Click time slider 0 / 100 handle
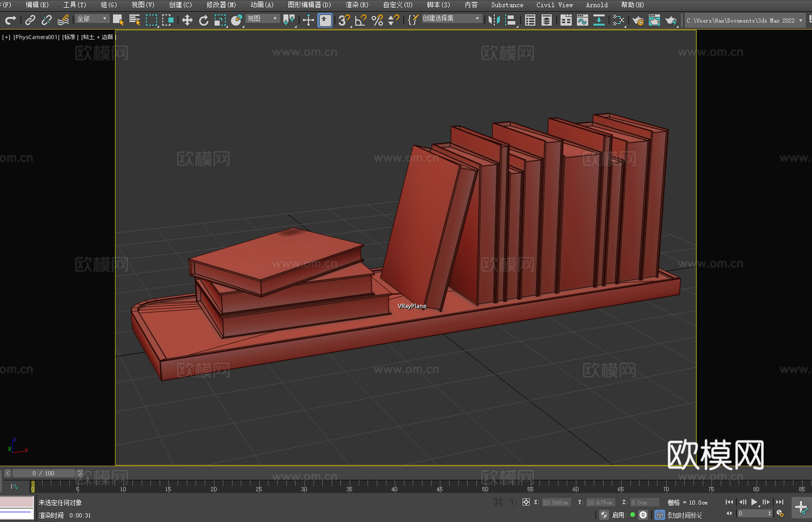The height and width of the screenshot is (522, 812). [x=44, y=473]
